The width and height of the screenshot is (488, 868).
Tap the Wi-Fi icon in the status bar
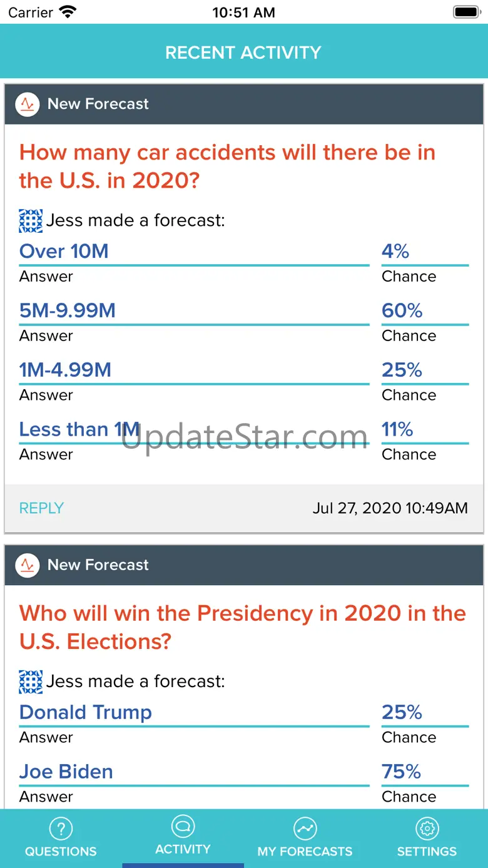pos(67,12)
